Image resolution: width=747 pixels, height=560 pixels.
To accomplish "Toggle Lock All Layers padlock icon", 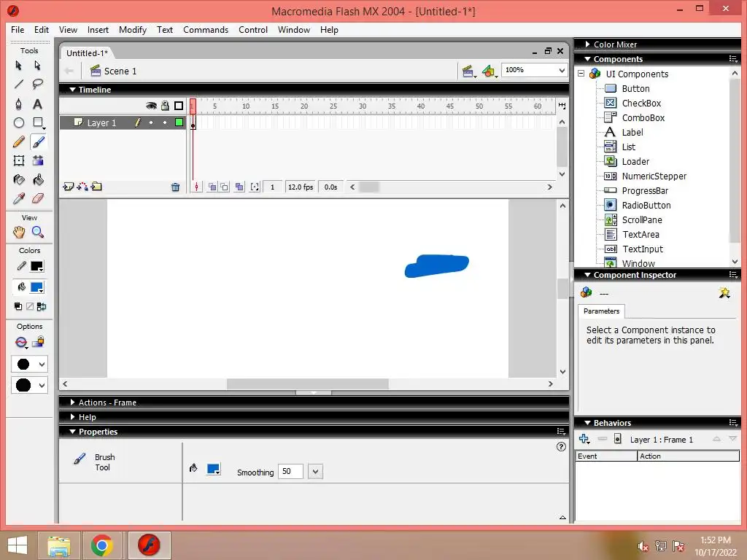I will 165,106.
